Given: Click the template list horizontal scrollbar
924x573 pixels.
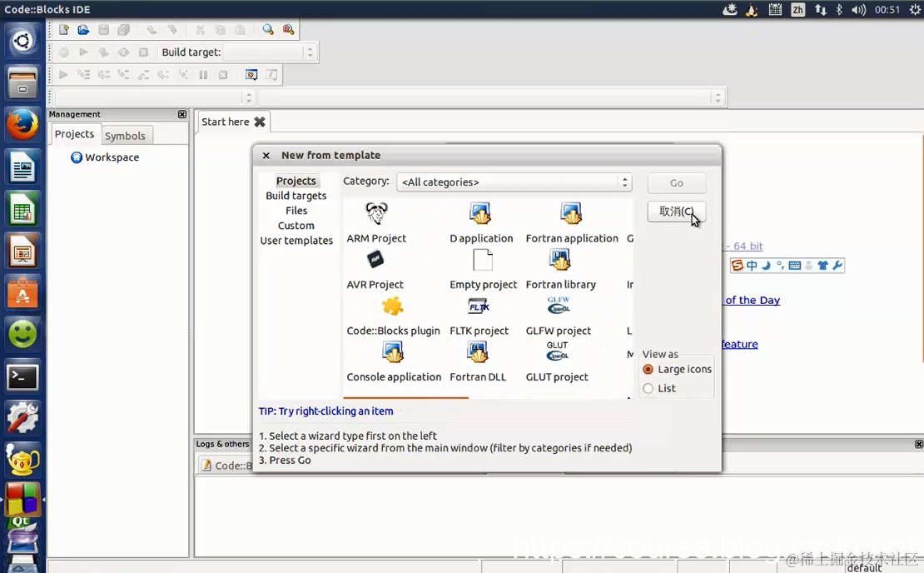Looking at the screenshot, I should (x=406, y=398).
